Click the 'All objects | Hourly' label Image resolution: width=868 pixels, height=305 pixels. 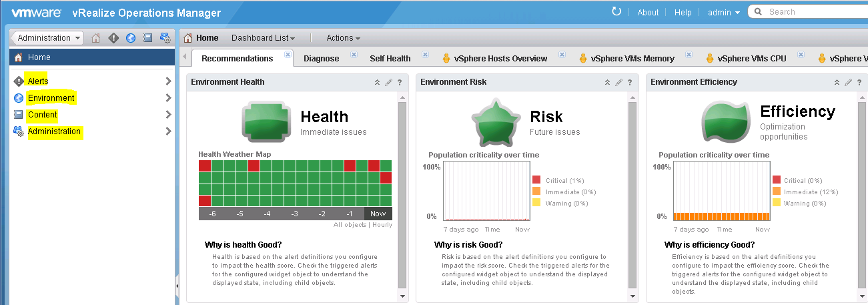363,225
